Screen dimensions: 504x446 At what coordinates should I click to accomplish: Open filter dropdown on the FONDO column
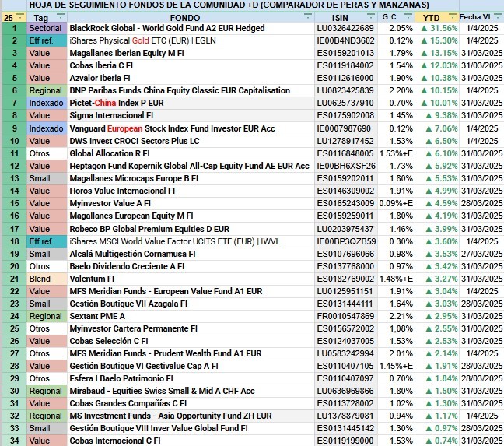(308, 16)
